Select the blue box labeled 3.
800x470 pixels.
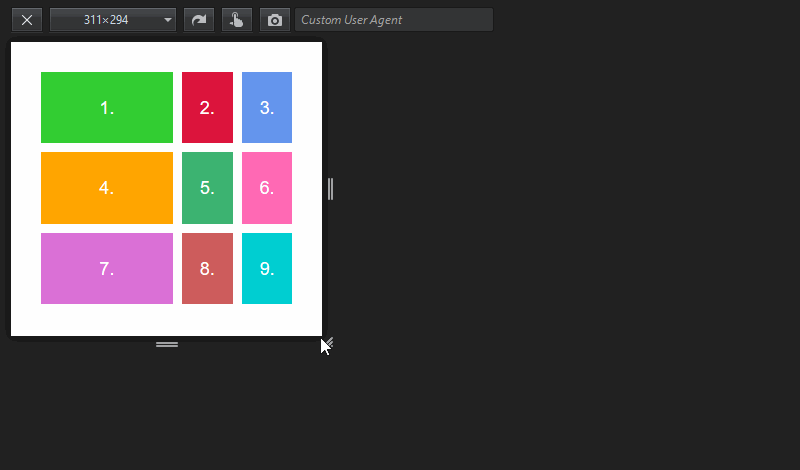[x=267, y=108]
